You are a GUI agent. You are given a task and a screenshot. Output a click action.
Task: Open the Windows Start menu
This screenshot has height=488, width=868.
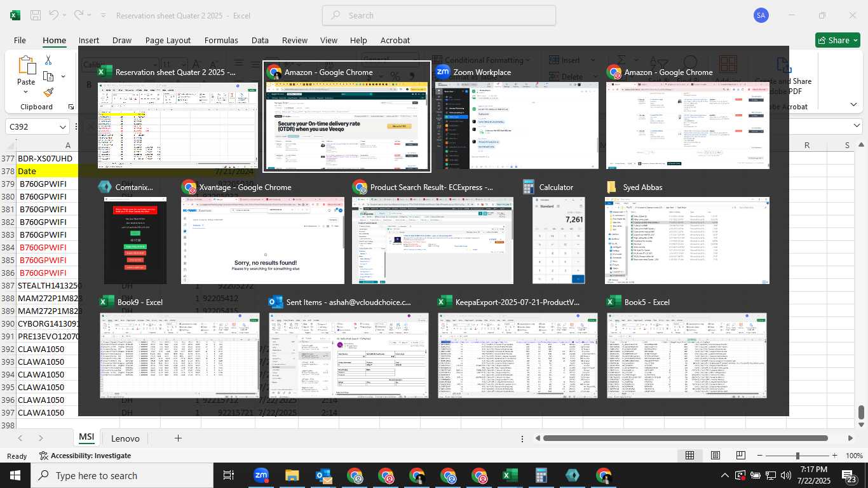[15, 475]
